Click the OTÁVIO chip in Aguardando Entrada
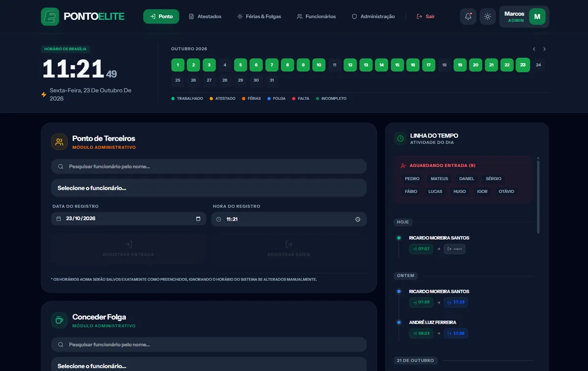The image size is (588, 371). pos(506,191)
